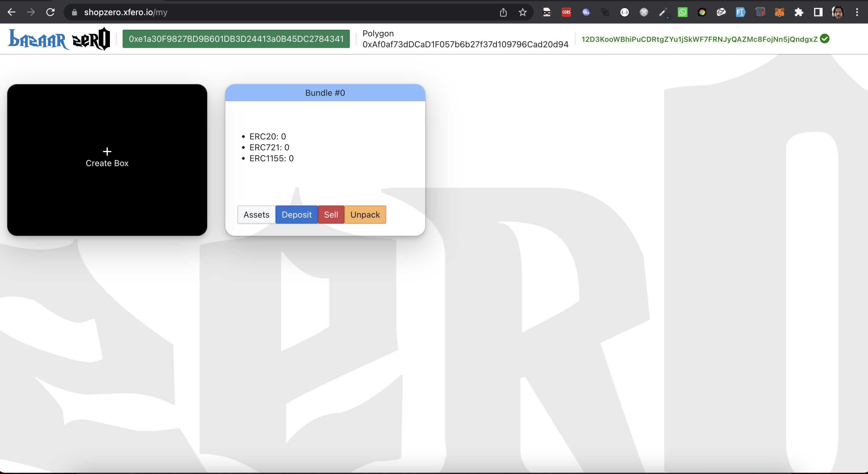This screenshot has width=868, height=474.
Task: Click the orange Unpack button
Action: coord(365,215)
